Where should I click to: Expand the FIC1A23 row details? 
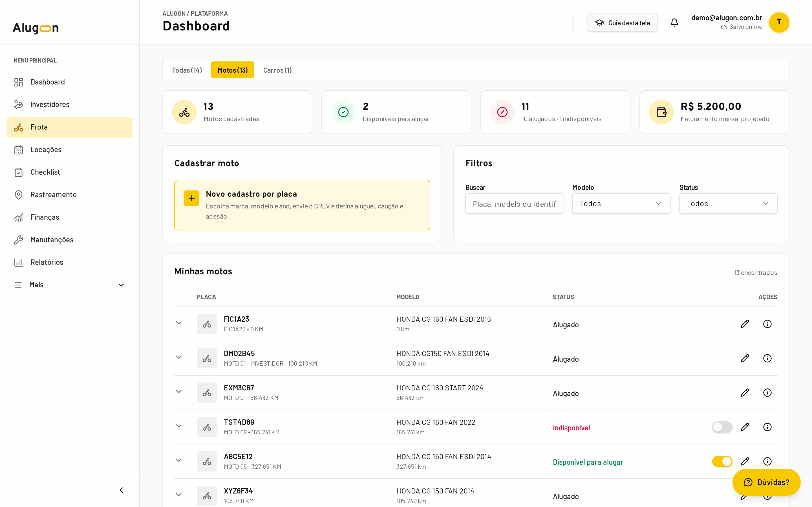click(179, 323)
